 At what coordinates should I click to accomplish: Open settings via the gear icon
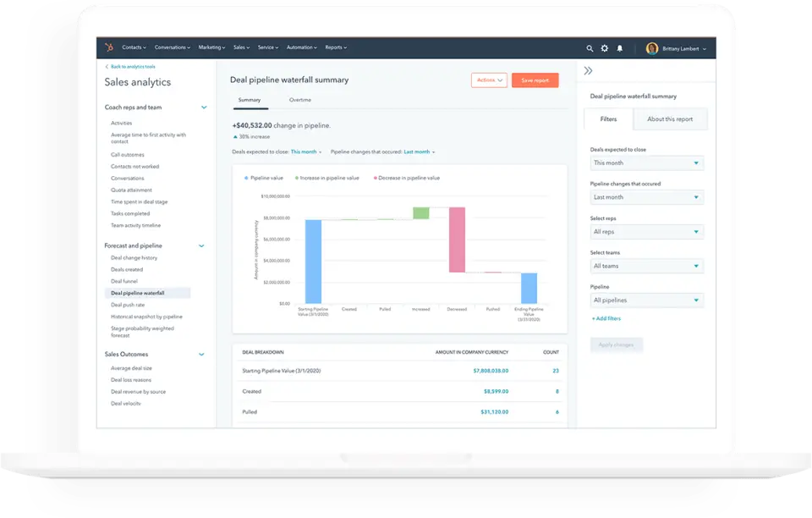point(605,48)
